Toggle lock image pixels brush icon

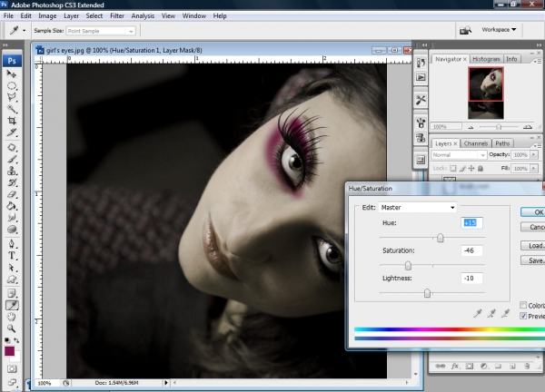[462, 169]
